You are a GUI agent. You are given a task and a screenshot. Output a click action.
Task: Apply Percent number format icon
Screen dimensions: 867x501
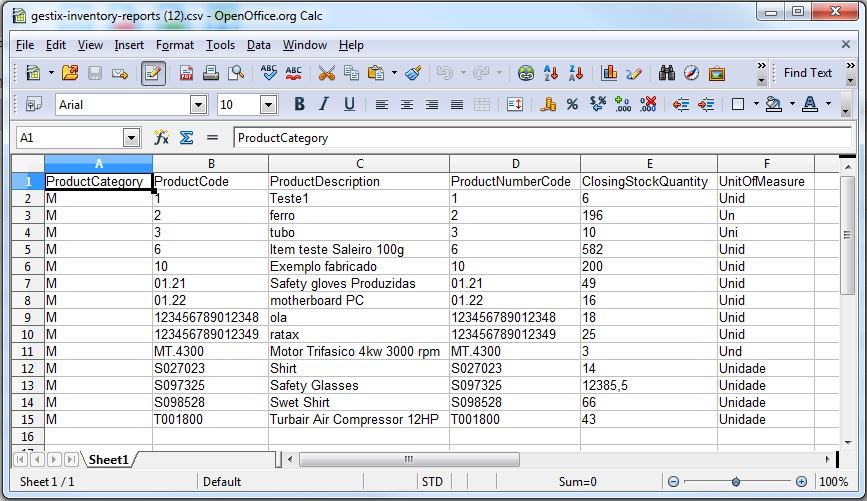click(572, 104)
